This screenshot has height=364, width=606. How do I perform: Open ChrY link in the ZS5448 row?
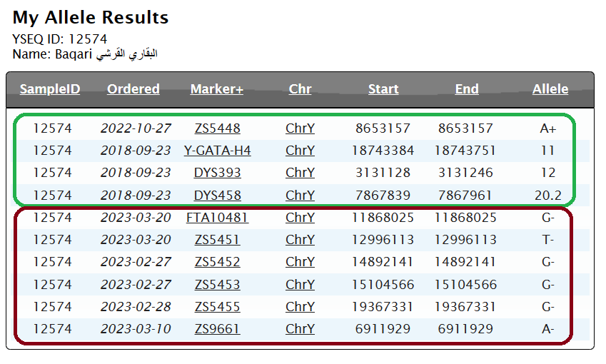coord(300,128)
